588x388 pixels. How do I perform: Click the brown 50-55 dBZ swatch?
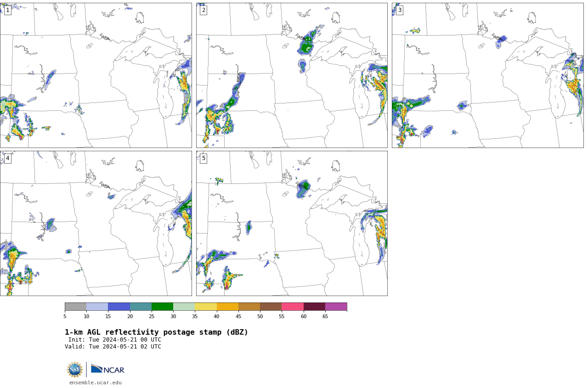coord(271,307)
